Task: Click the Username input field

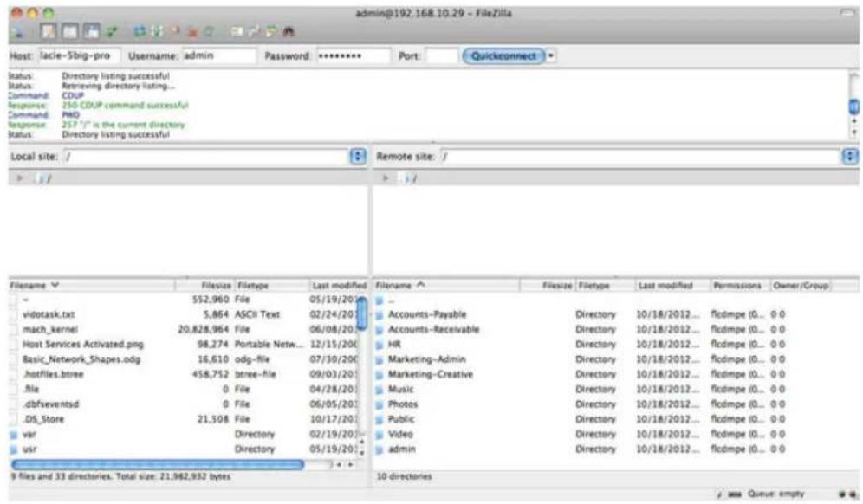Action: point(219,55)
